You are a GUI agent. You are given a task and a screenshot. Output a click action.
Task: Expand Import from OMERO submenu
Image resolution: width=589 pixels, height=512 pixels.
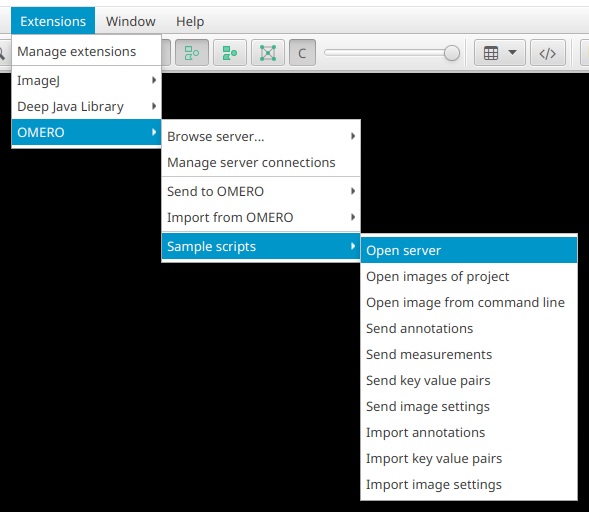(x=261, y=217)
